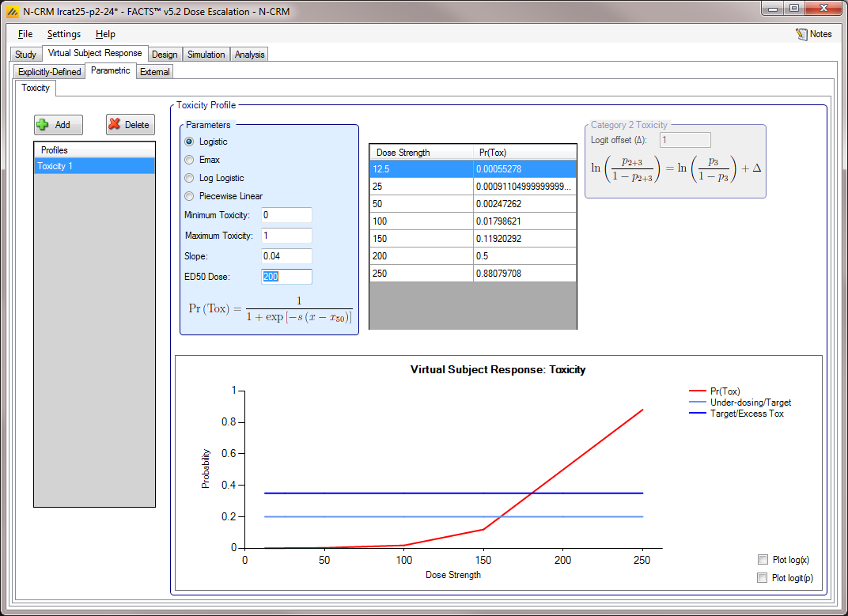
Task: Toggle the Plot logit(p) checkbox
Action: click(763, 578)
